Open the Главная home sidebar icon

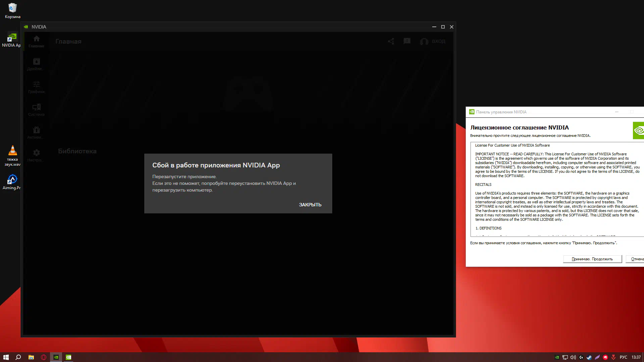(x=36, y=42)
